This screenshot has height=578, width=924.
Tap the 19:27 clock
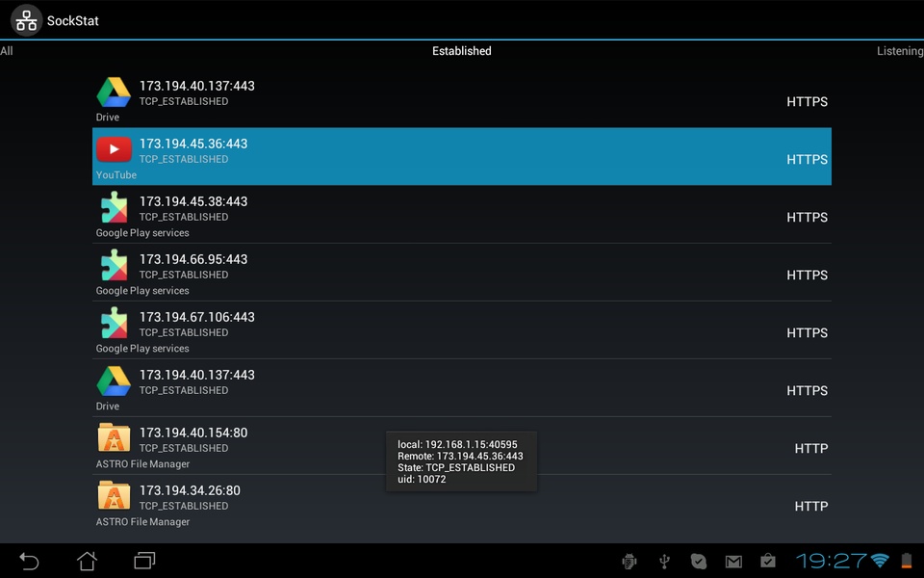tap(832, 561)
